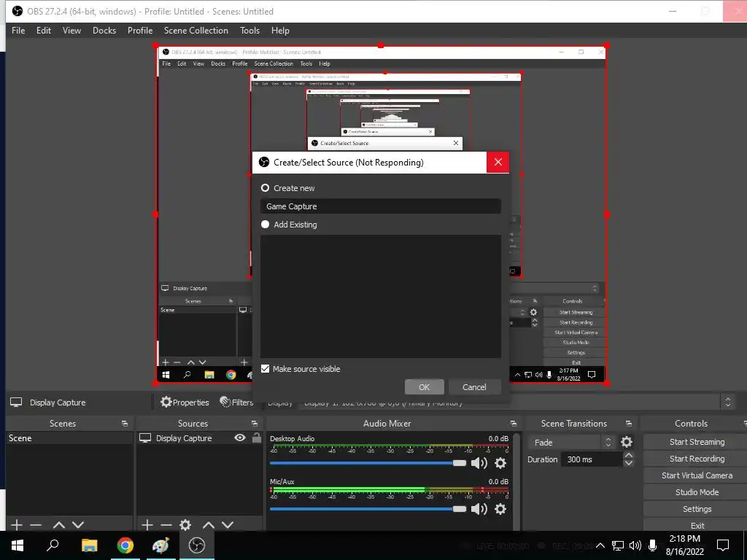747x560 pixels.
Task: Move source up with arrow icon
Action: (x=209, y=525)
